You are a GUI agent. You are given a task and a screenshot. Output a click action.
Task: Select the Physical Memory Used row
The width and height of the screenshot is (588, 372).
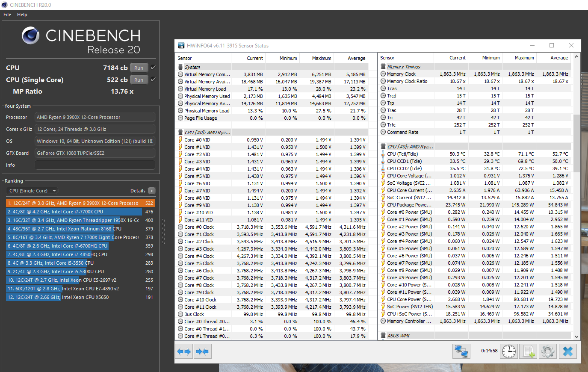pos(272,96)
